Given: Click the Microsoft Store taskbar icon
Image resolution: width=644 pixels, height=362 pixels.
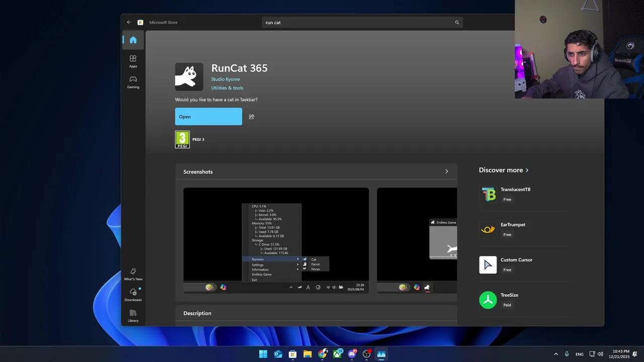Looking at the screenshot, I should [293, 354].
